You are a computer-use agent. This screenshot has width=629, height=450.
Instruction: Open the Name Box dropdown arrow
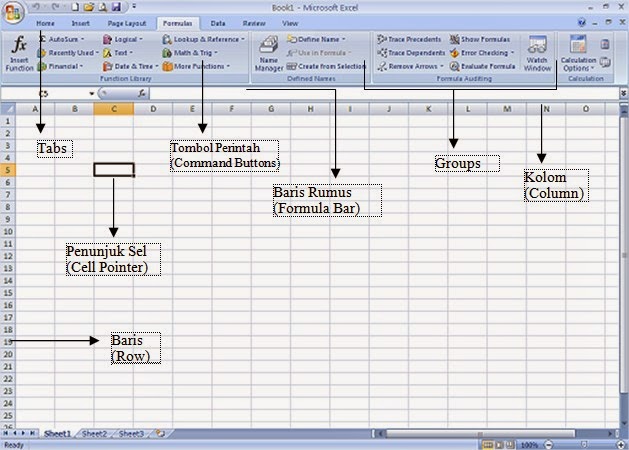point(92,93)
